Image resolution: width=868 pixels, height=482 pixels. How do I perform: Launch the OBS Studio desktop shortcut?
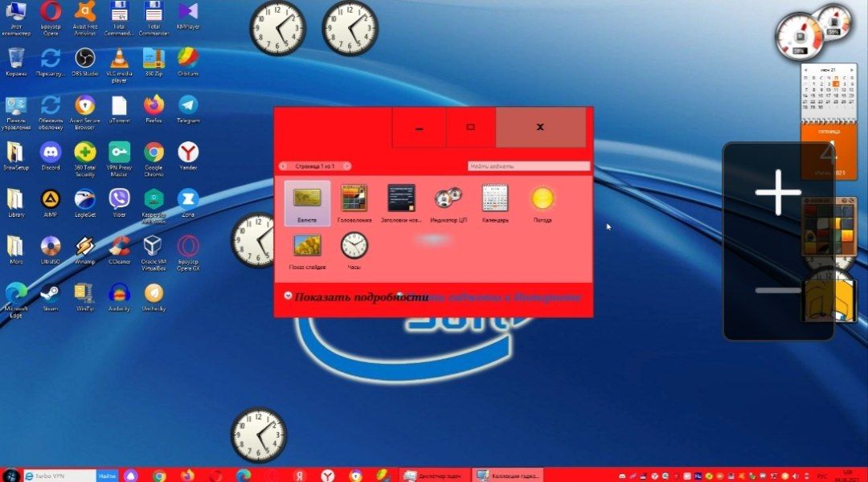tap(84, 62)
